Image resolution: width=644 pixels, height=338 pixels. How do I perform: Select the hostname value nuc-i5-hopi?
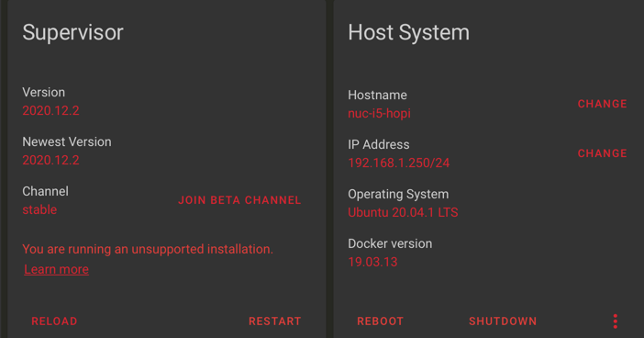tap(379, 114)
